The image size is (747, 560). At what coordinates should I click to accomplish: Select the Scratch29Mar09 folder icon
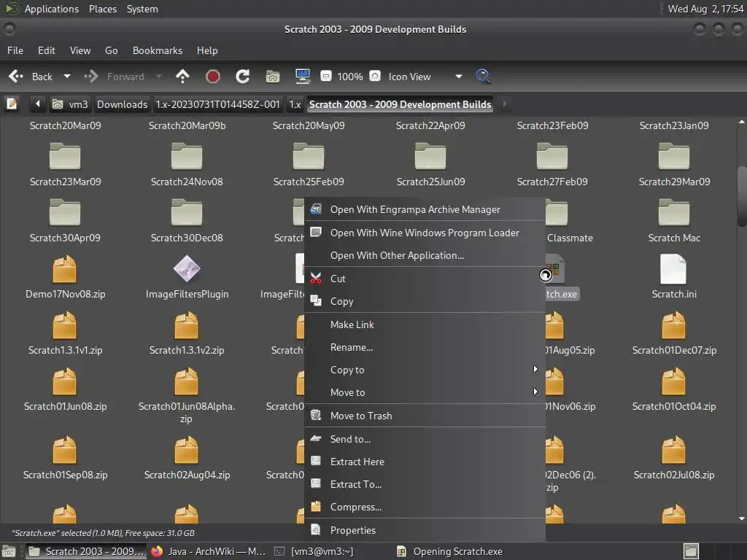[x=674, y=156]
